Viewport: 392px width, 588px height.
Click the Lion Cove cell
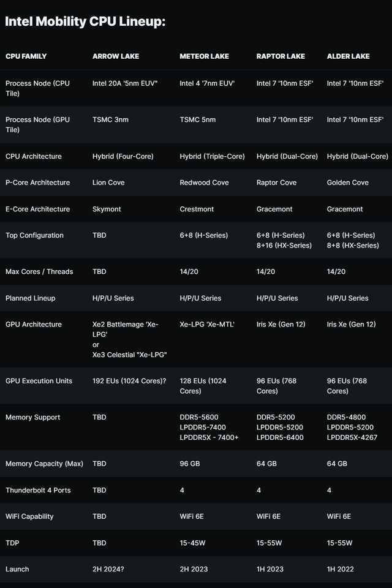(108, 183)
